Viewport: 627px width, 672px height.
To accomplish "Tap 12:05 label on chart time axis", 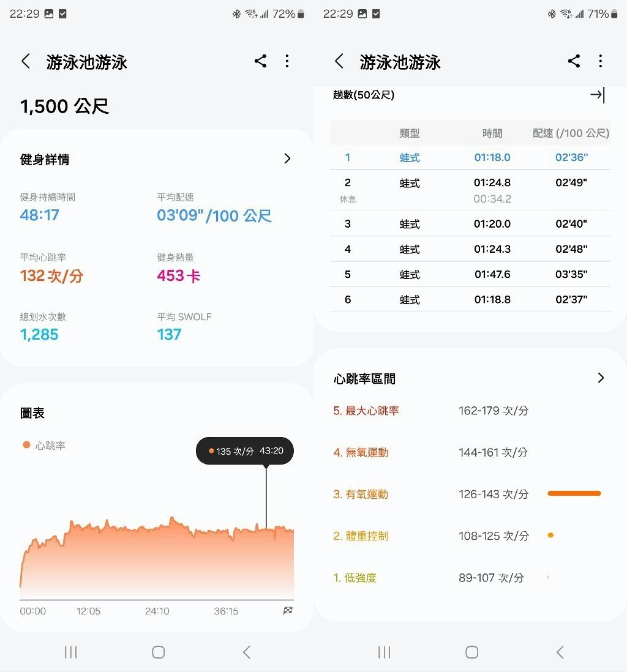I will pyautogui.click(x=88, y=611).
